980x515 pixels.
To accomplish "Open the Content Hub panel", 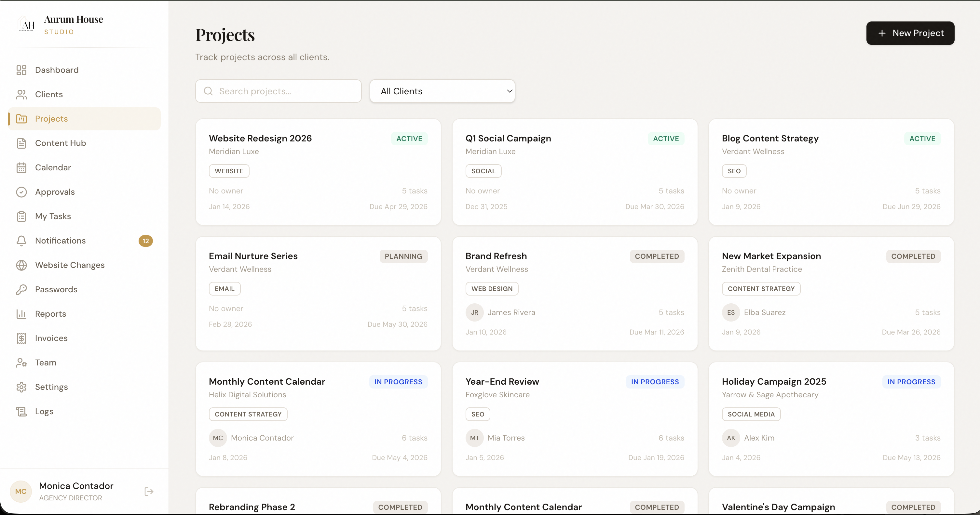I will (61, 143).
